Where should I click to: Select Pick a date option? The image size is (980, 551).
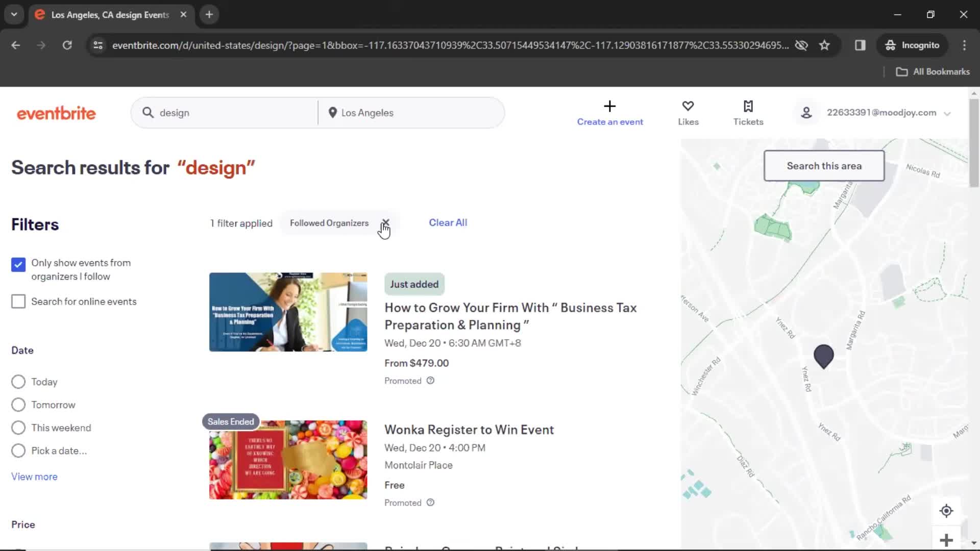[18, 450]
